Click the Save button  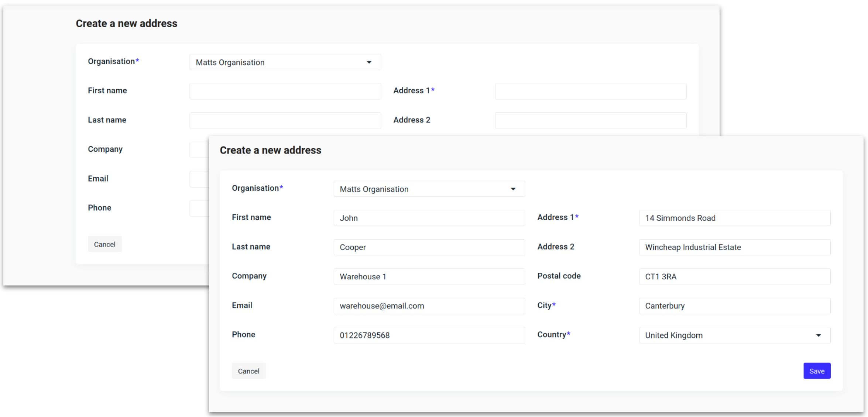tap(816, 371)
